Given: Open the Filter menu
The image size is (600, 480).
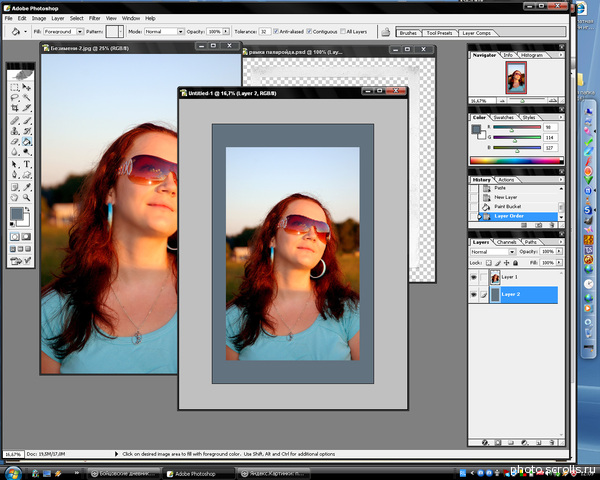Looking at the screenshot, I should pos(95,18).
